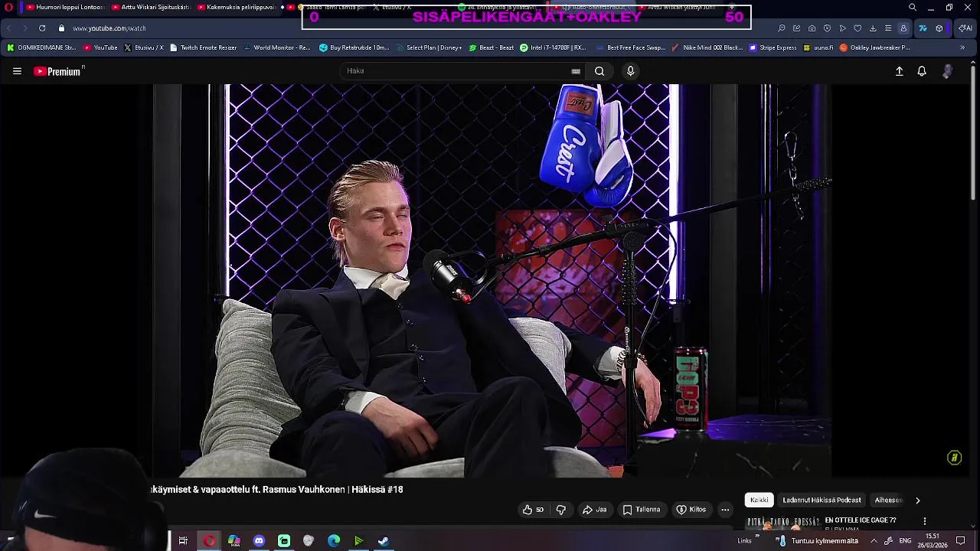Open Oakley Jawbreaker bookmark
This screenshot has width=980, height=551.
click(x=875, y=47)
